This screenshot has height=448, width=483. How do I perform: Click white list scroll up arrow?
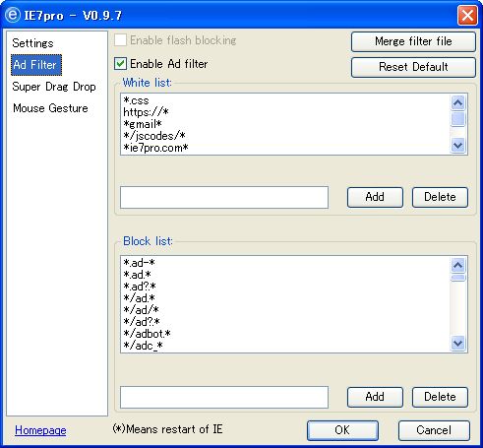point(457,102)
